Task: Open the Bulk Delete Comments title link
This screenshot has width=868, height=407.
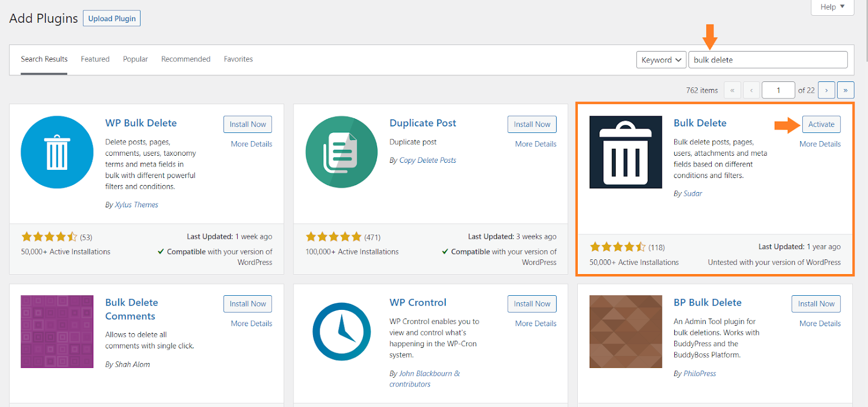Action: point(131,309)
